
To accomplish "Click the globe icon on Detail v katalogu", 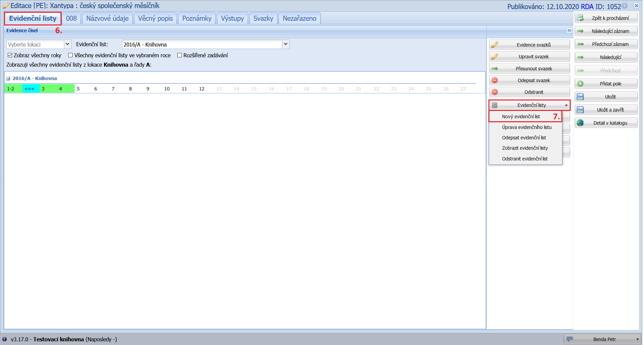I will pos(580,123).
